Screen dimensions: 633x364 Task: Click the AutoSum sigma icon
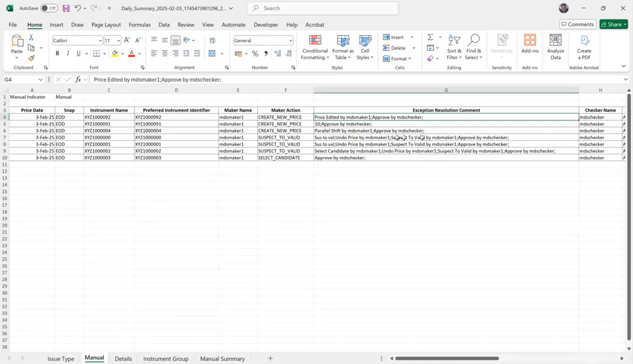[x=430, y=37]
